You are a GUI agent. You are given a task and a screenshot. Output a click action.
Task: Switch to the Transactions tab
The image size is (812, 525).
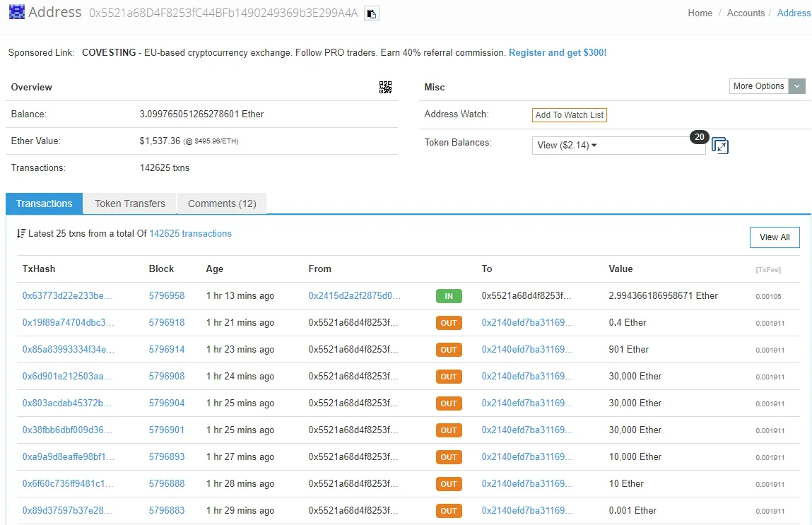pyautogui.click(x=44, y=203)
